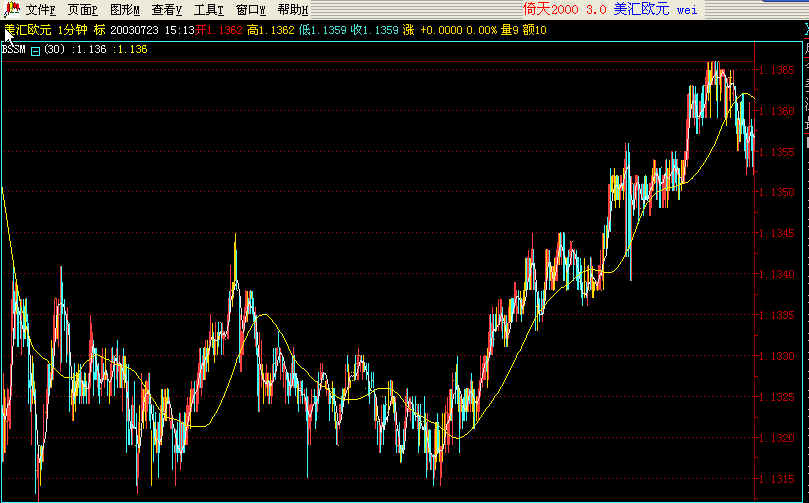The image size is (809, 503).
Task: Collapse the BSSM indicator box toggle
Action: pos(36,51)
